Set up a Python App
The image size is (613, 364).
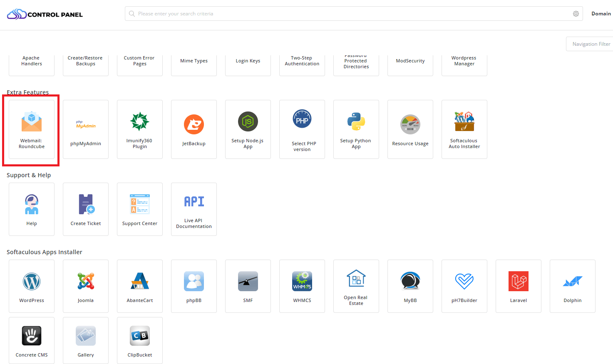pyautogui.click(x=356, y=129)
